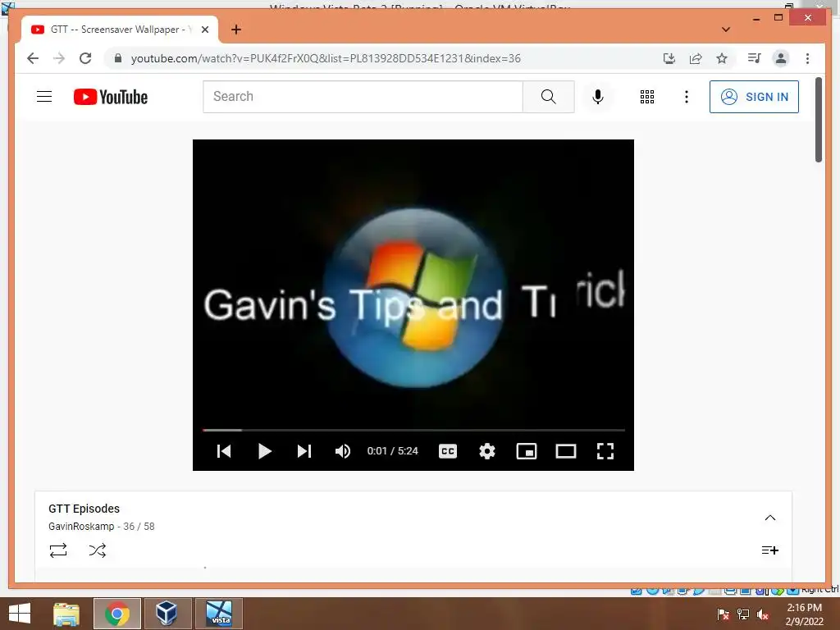
Task: Select the GTT -- Screensaver Wallpaper tab
Action: coord(120,30)
